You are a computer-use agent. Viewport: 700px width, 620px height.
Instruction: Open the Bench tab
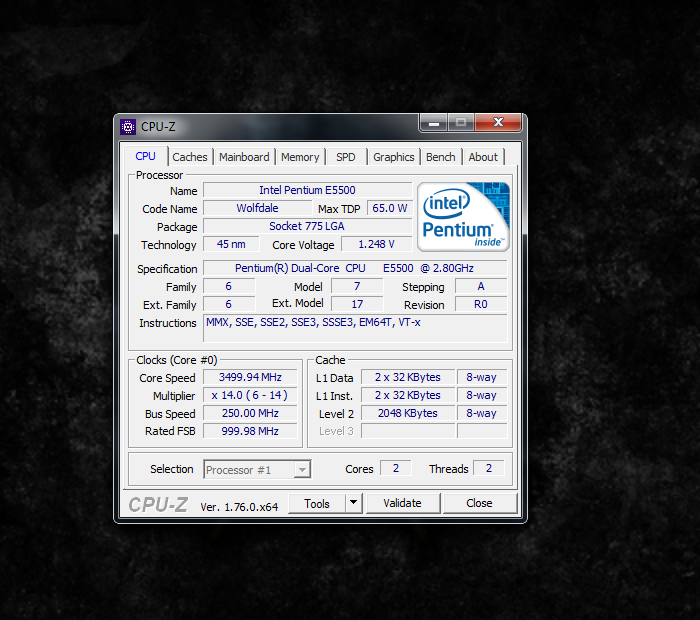440,157
